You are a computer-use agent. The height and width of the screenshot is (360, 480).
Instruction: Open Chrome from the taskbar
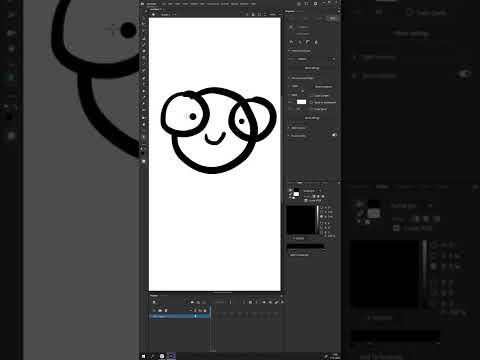162,356
